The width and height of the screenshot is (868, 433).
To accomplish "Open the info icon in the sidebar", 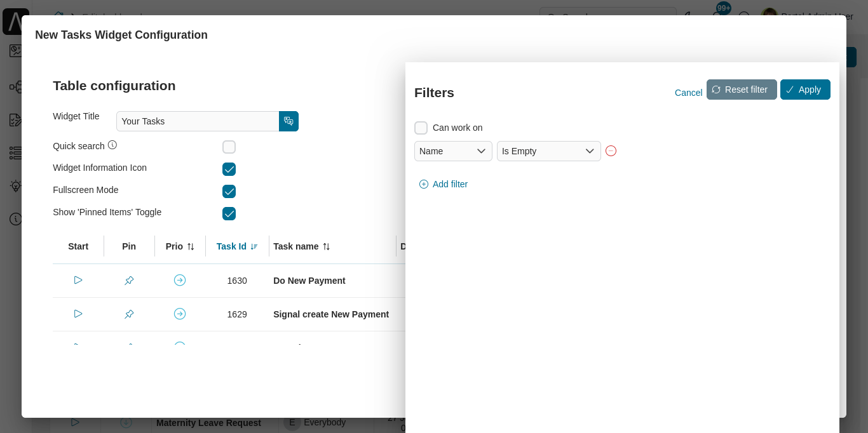I will 16,219.
